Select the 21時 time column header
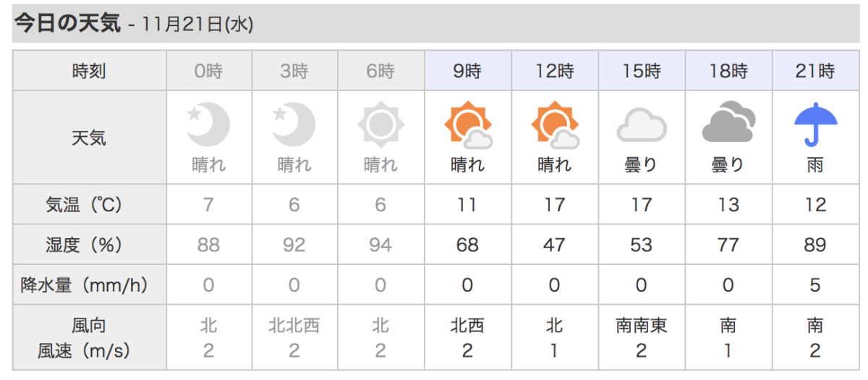The image size is (868, 380). click(814, 72)
